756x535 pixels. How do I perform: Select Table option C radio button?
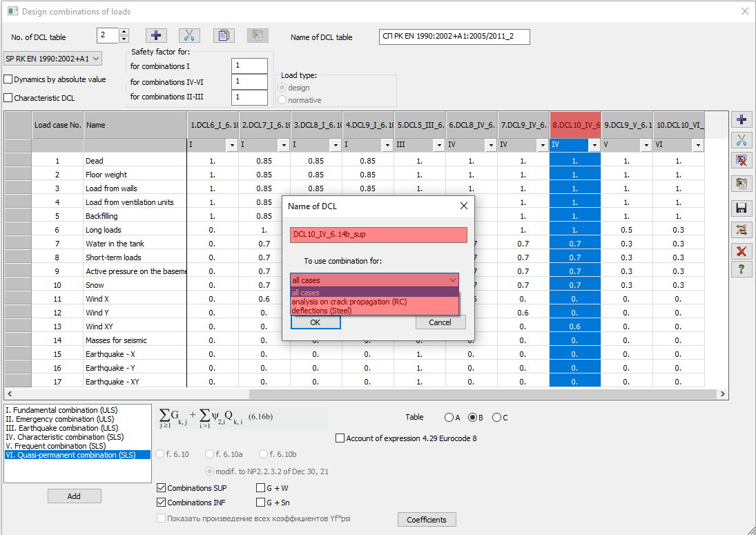pos(496,418)
